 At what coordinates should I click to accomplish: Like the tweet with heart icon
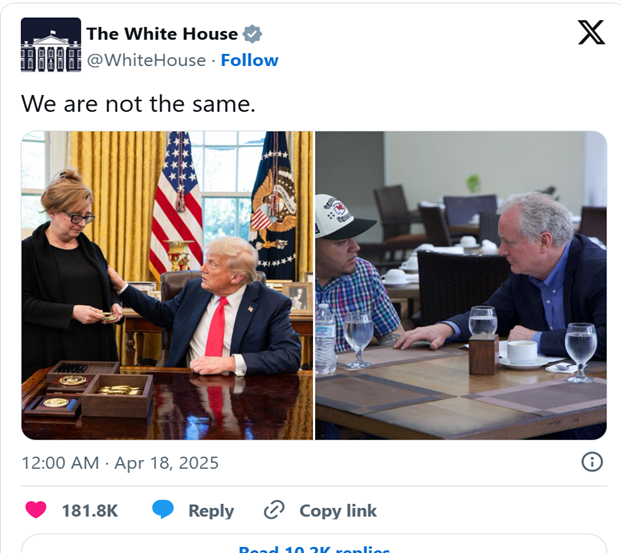[x=36, y=510]
